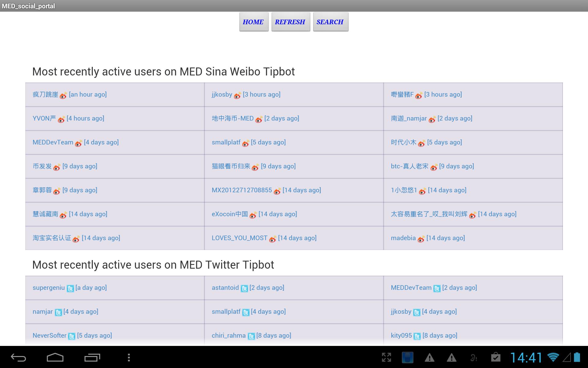Tap the Android home navigation button
This screenshot has width=588, height=368.
[x=55, y=358]
